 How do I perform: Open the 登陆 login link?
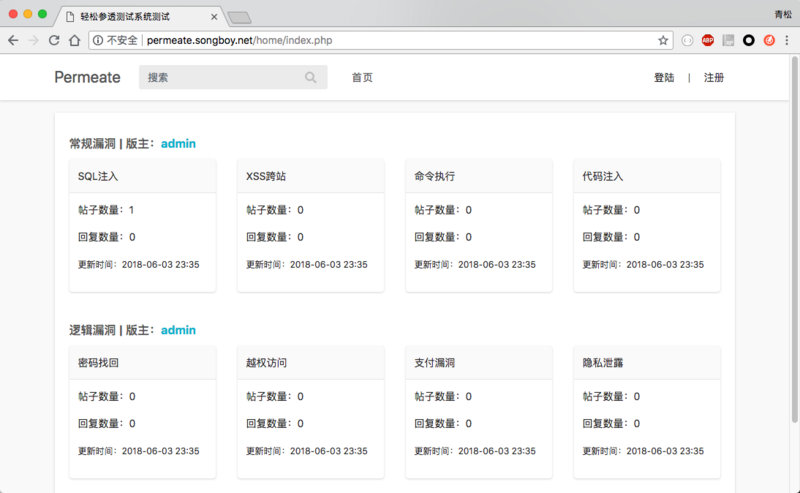(x=664, y=78)
